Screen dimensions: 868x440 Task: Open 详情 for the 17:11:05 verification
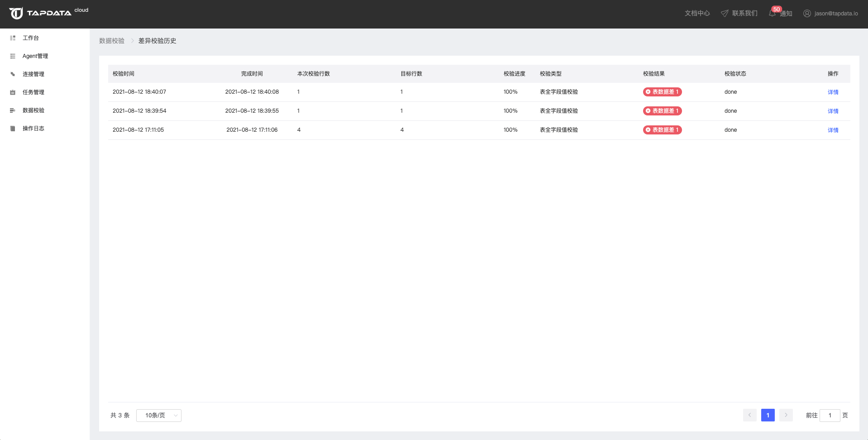(833, 130)
